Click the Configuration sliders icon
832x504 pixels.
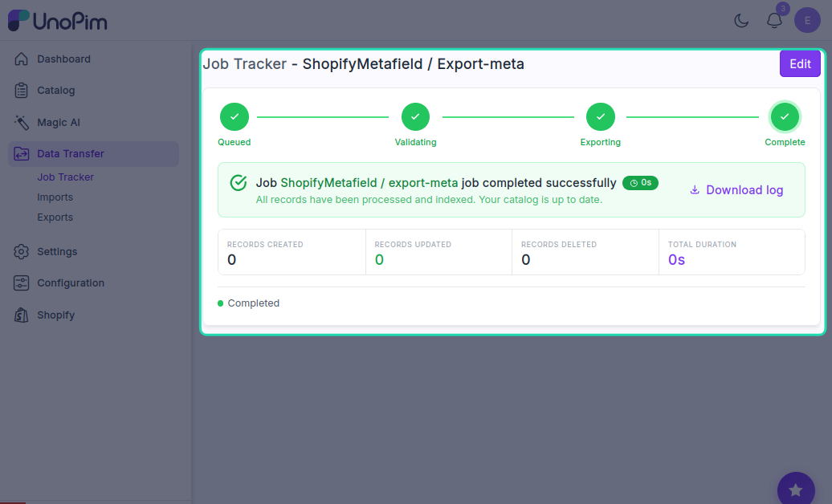[21, 283]
